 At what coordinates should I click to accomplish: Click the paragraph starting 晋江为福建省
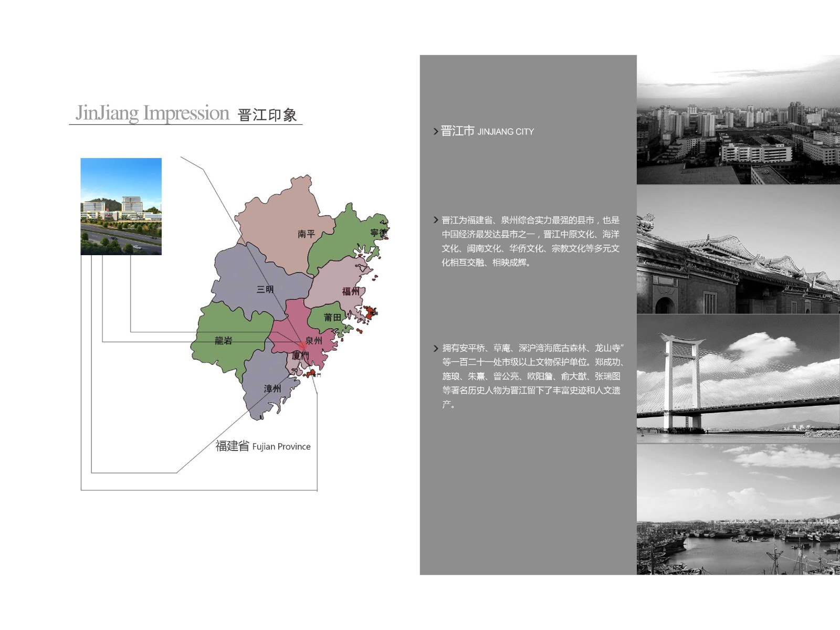click(x=531, y=241)
